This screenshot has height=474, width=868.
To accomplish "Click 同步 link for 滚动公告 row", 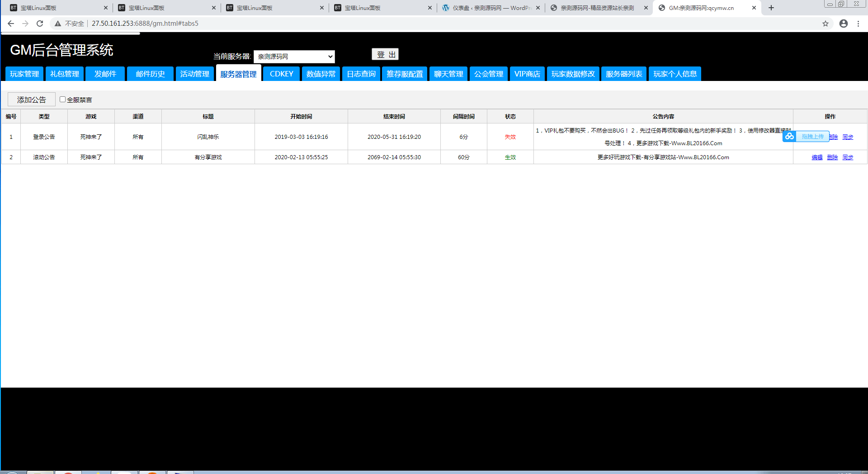I will pos(848,157).
